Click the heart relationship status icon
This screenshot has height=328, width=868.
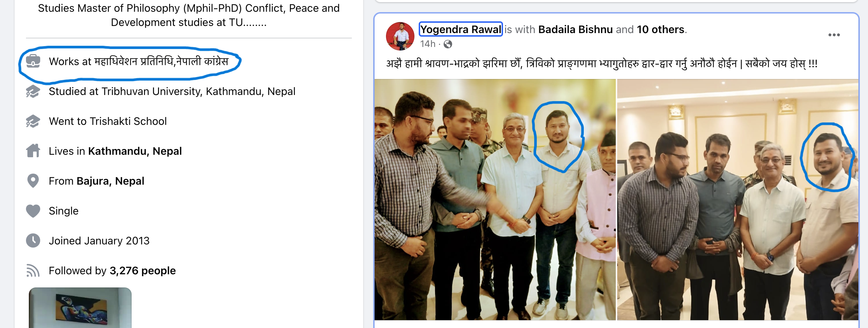click(33, 211)
